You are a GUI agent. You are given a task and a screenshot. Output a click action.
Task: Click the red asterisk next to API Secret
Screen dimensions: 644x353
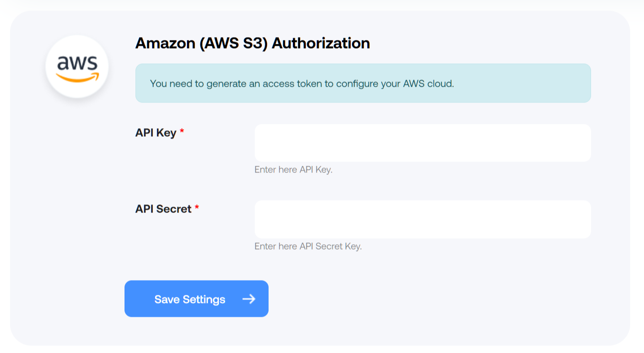click(x=197, y=207)
